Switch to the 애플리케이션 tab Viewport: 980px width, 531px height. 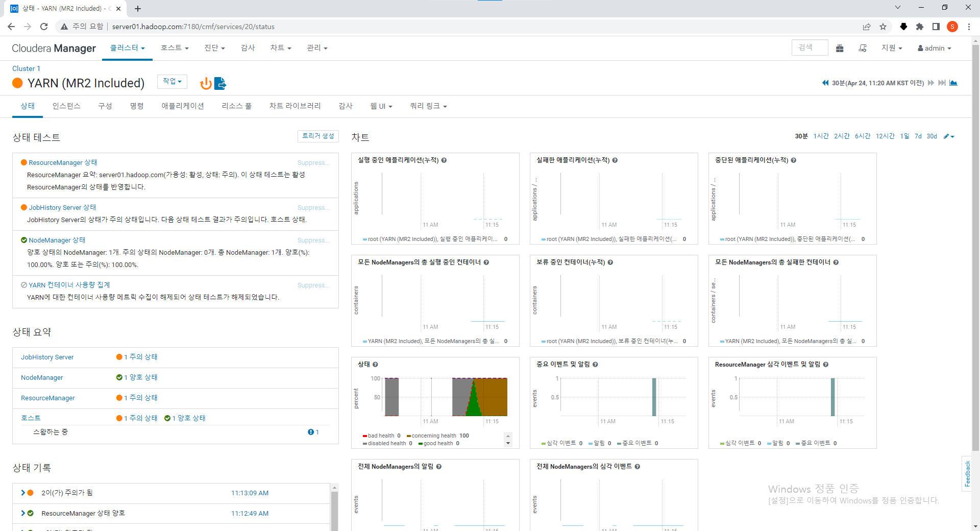[x=183, y=106]
